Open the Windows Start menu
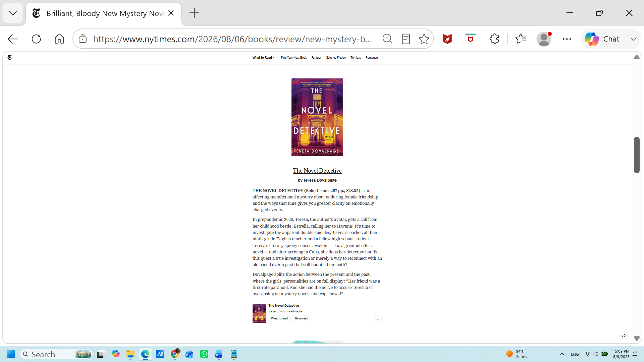 tap(11, 354)
